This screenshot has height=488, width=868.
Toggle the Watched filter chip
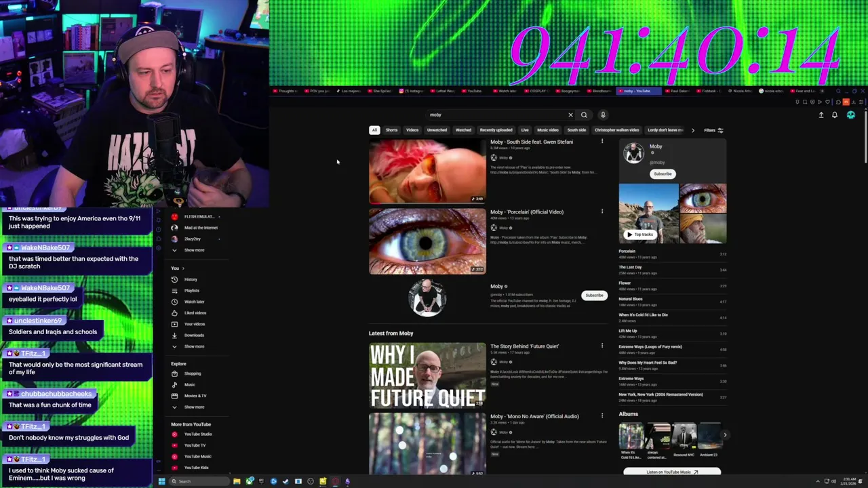point(463,130)
